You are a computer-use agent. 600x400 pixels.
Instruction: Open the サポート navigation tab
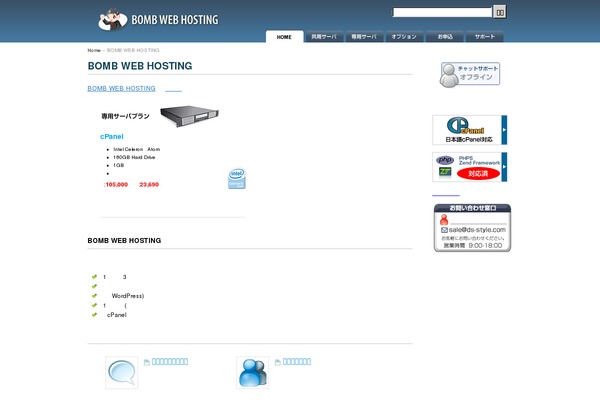pos(485,37)
